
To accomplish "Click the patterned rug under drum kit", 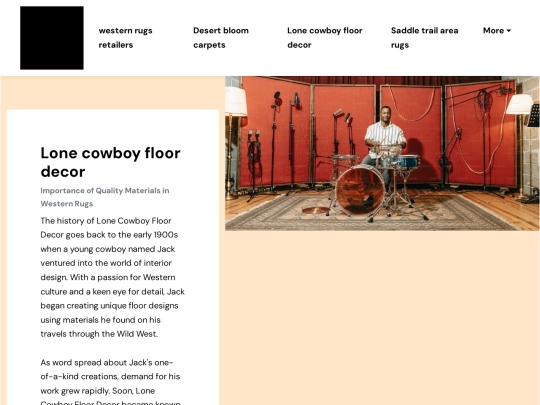I will point(372,213).
